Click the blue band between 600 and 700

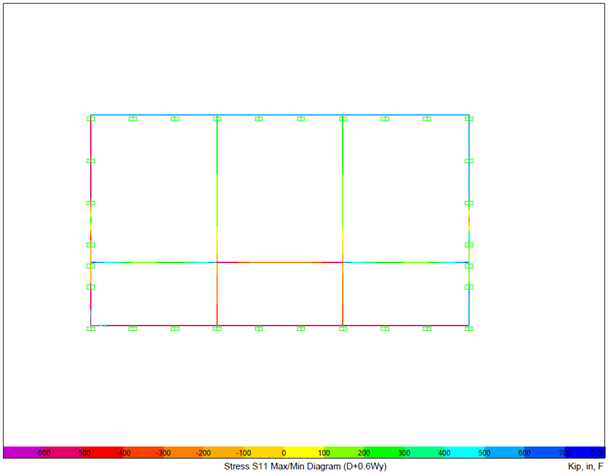point(544,452)
